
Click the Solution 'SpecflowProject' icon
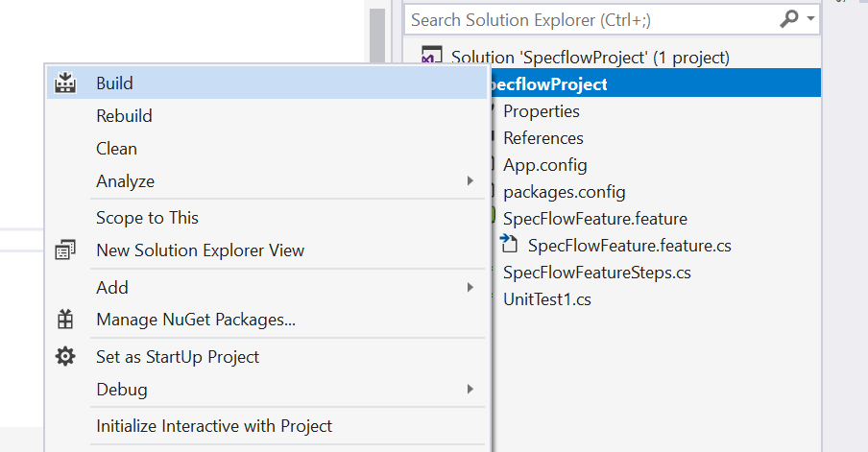[432, 57]
